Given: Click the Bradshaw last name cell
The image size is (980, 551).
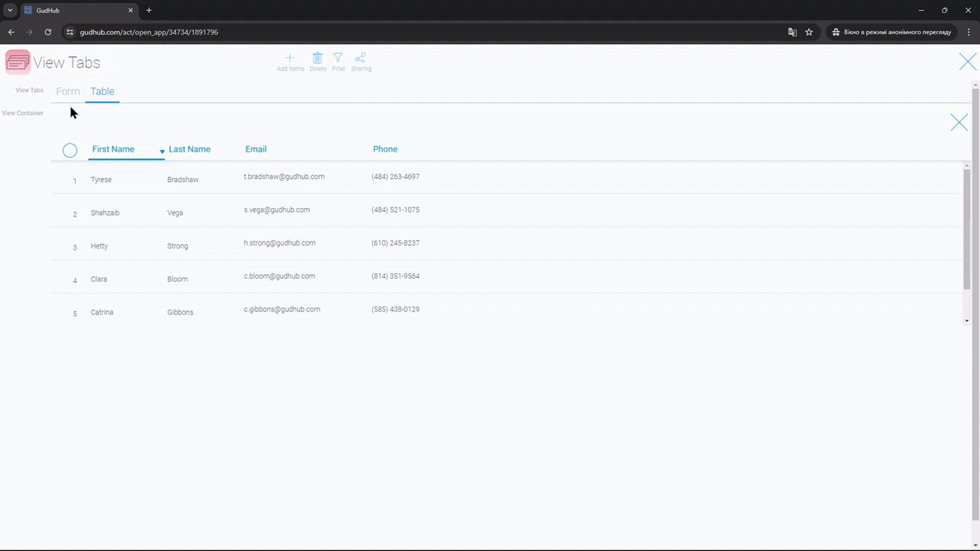Looking at the screenshot, I should (183, 179).
